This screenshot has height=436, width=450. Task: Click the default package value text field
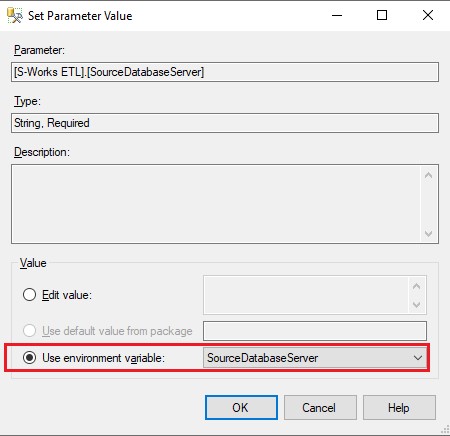315,331
